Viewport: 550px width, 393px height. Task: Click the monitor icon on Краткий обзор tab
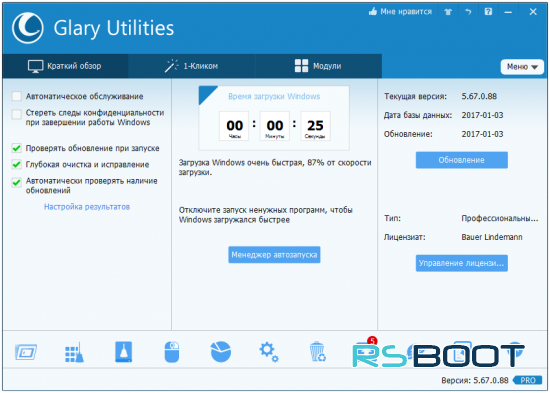point(35,66)
